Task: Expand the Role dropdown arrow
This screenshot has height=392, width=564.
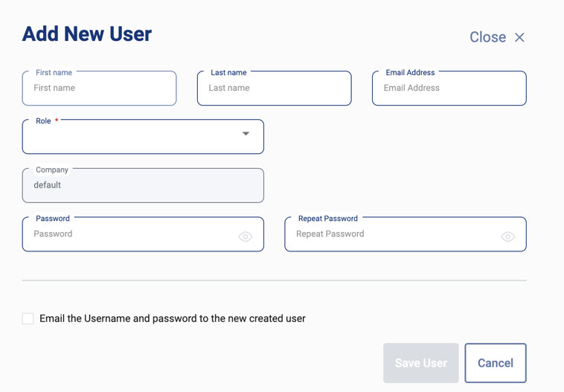Action: pos(246,134)
